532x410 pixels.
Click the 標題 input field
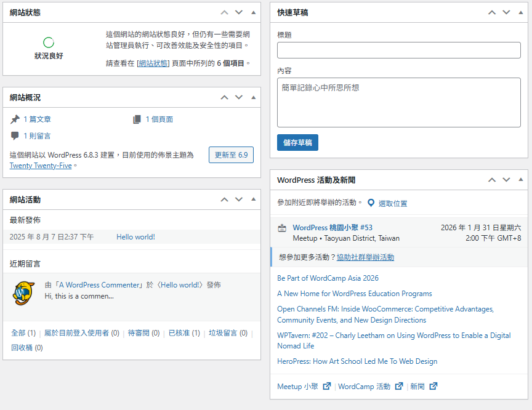[x=399, y=50]
